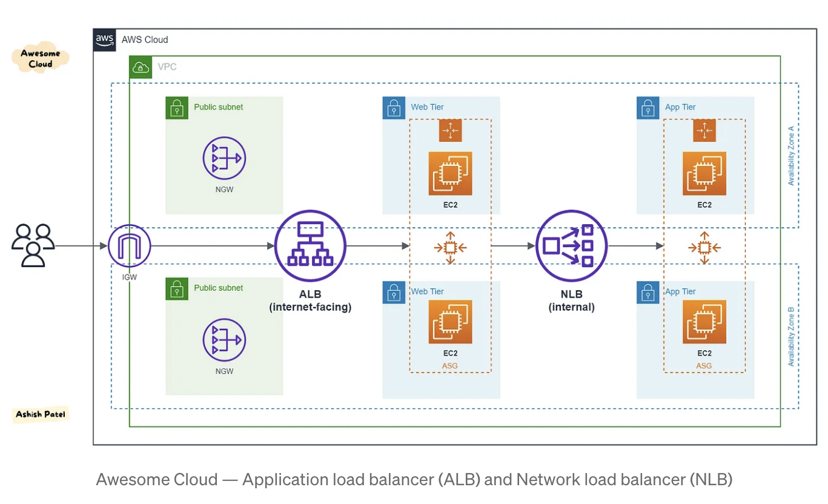This screenshot has height=504, width=828.
Task: Click the "ALB (internet-facing)" label
Action: pos(310,301)
